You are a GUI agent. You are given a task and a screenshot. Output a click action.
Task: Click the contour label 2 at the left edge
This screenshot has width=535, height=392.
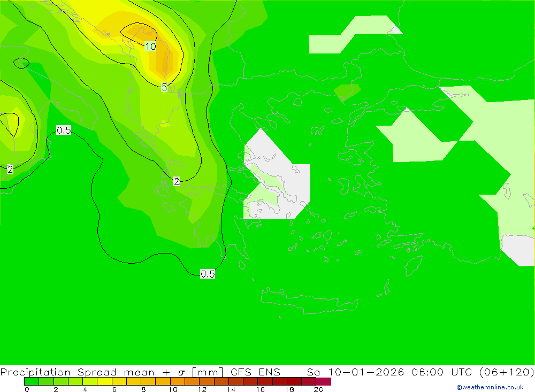pyautogui.click(x=10, y=169)
